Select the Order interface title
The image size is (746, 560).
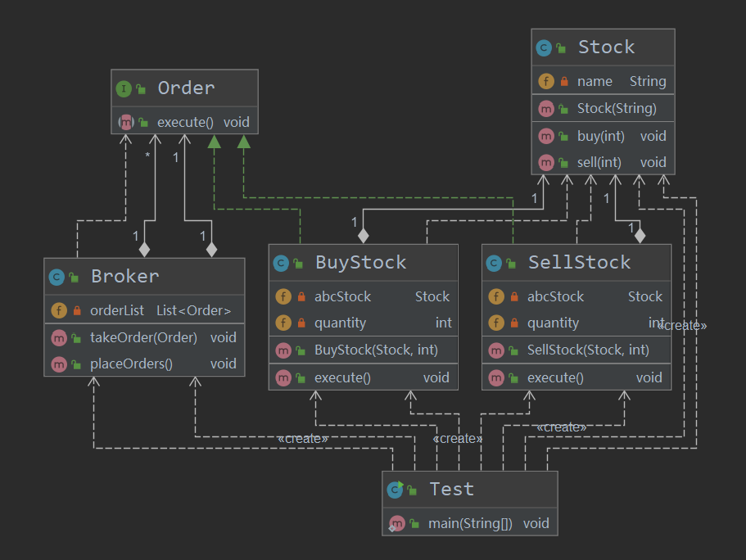point(186,88)
